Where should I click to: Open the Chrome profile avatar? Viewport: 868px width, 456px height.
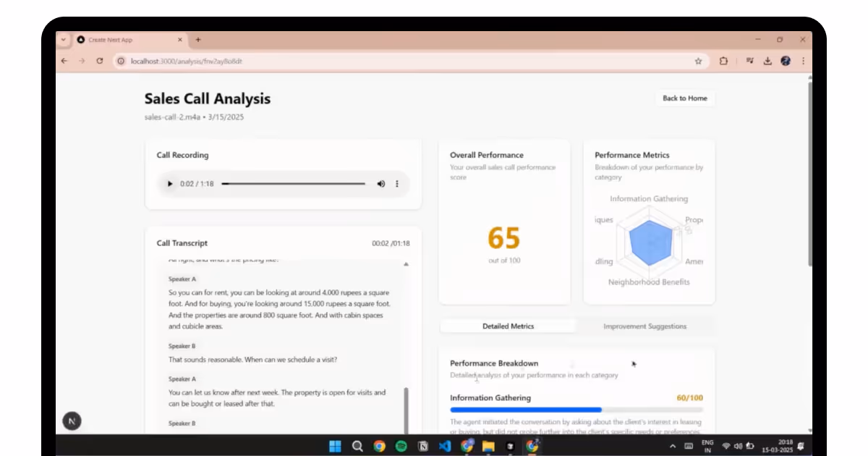(x=786, y=62)
